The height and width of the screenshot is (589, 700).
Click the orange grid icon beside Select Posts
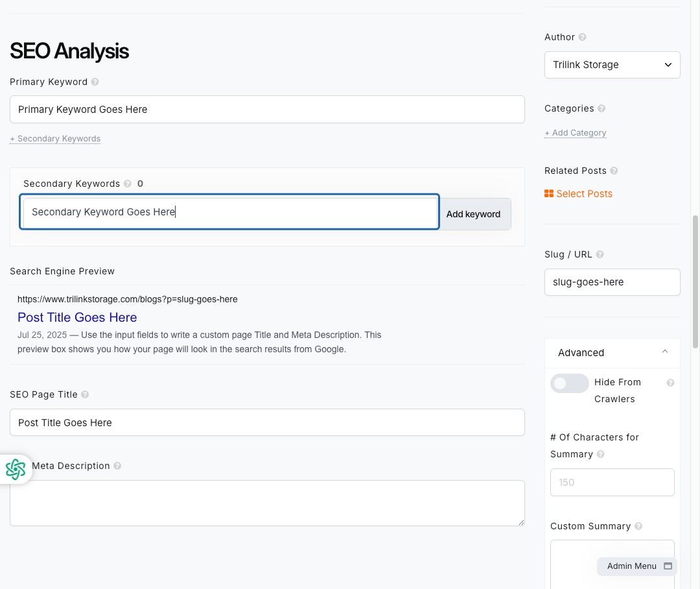(x=549, y=193)
